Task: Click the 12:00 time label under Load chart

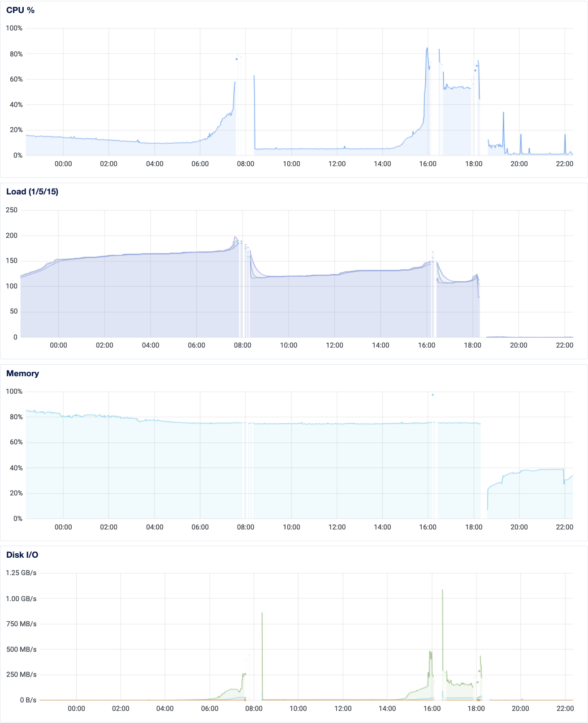Action: pyautogui.click(x=335, y=345)
